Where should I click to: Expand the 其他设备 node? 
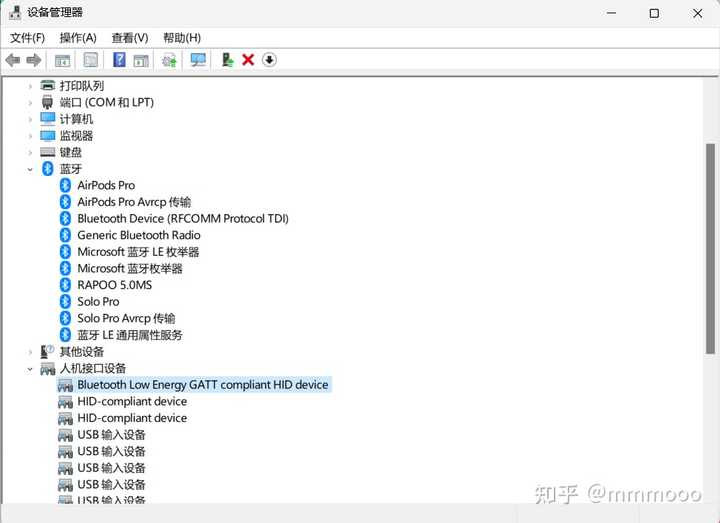pos(30,352)
